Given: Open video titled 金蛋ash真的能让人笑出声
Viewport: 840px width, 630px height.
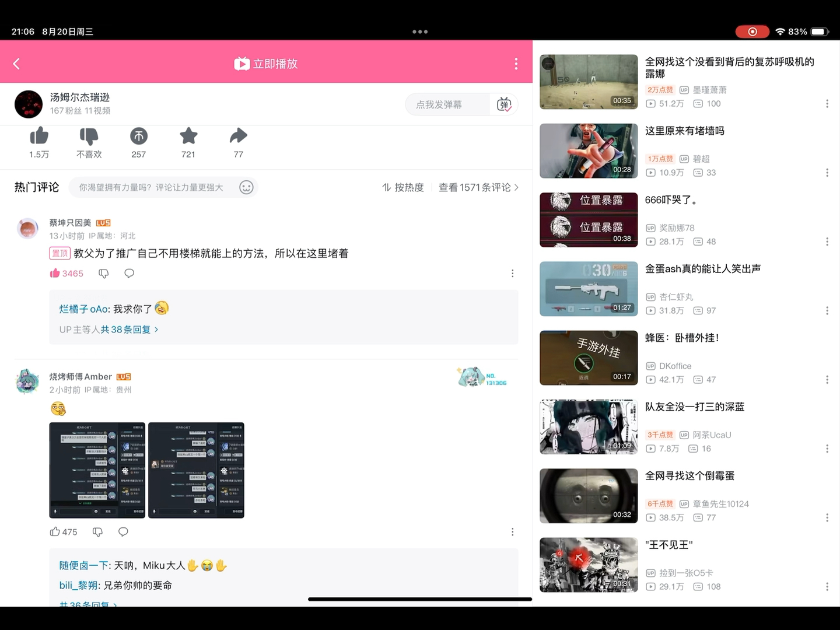Looking at the screenshot, I should (703, 269).
